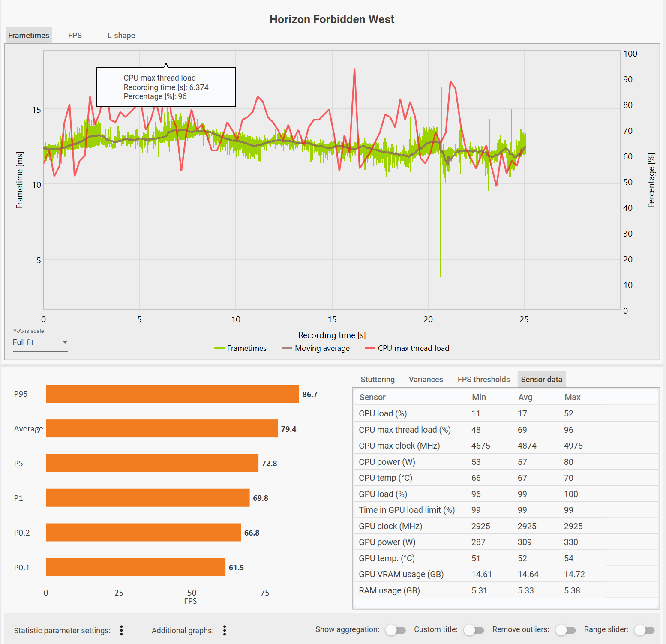Click the P5 FPS bar
666x644 pixels.
(x=152, y=463)
